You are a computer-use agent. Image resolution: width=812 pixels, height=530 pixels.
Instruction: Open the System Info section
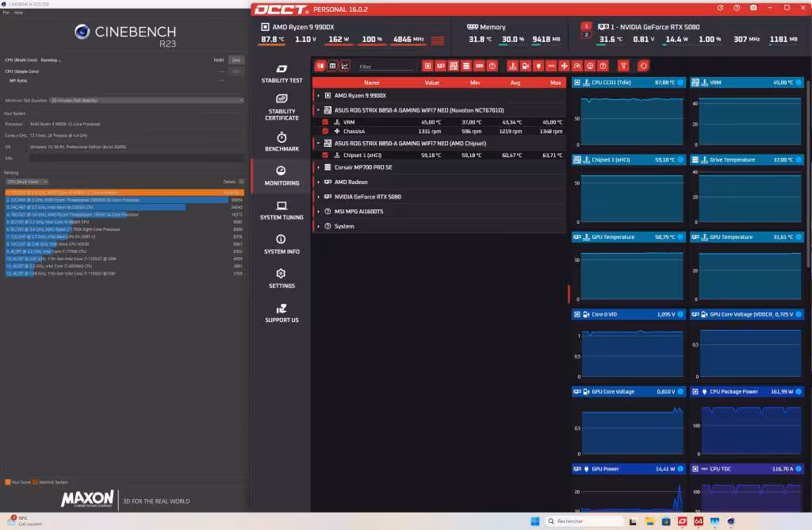(282, 244)
